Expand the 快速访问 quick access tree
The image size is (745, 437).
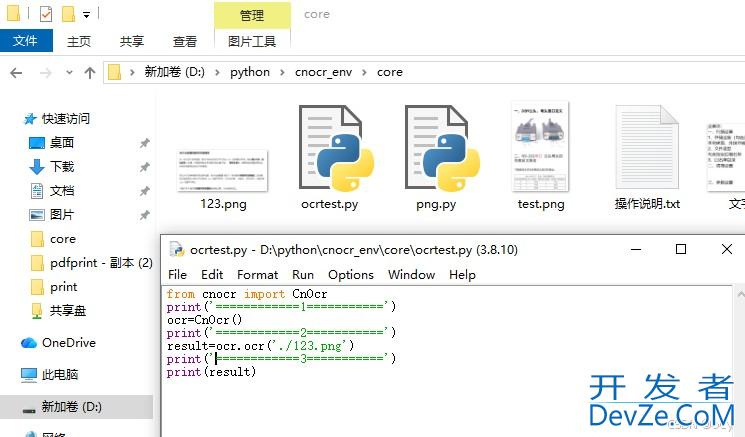[x=10, y=118]
